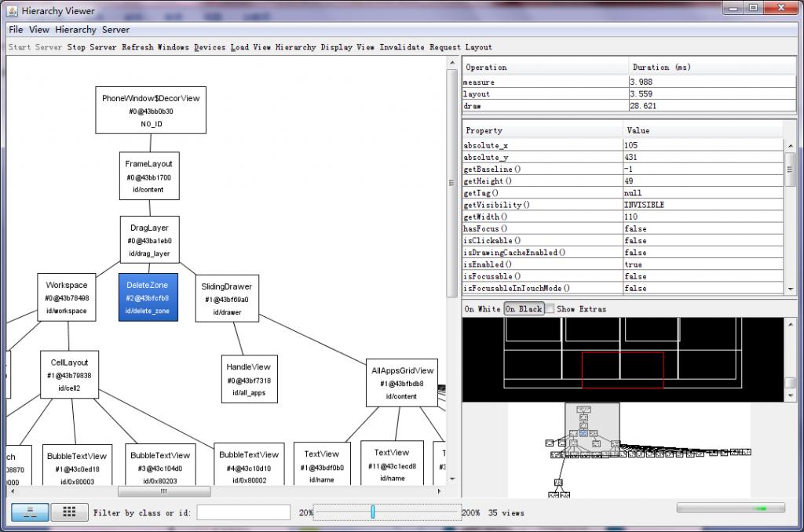Select the tree layout view icon
Screen dimensions: 804x532
[29, 512]
